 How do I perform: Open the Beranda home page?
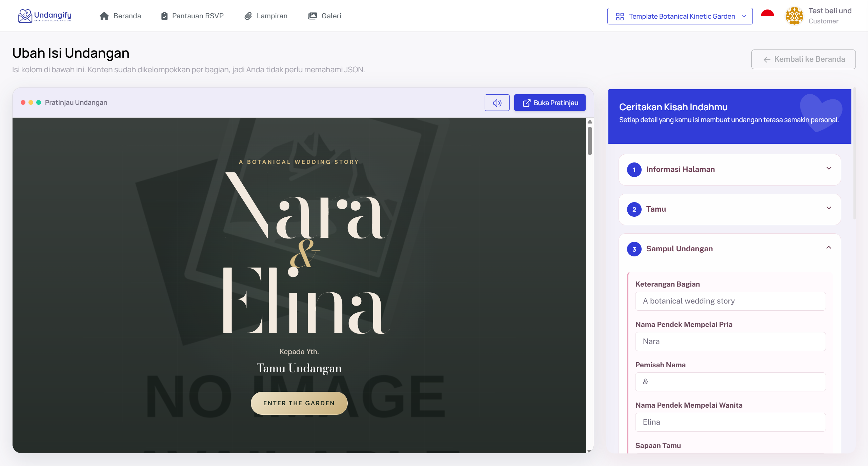(x=120, y=16)
